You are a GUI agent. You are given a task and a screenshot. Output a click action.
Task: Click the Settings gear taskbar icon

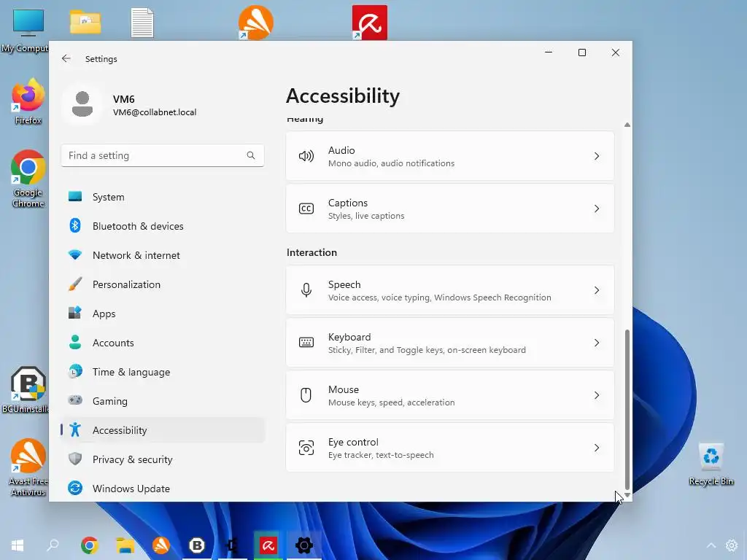[304, 545]
